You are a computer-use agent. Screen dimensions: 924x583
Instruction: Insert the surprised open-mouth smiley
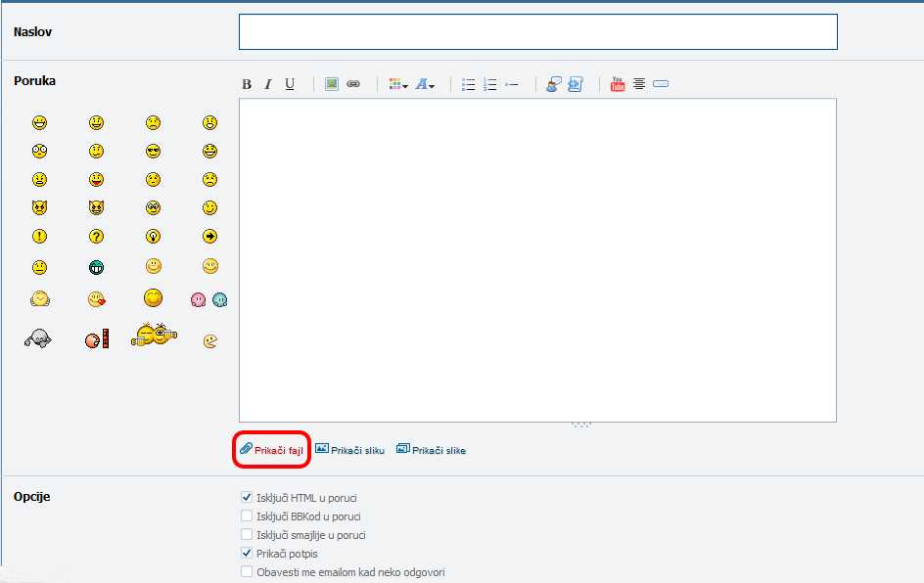click(x=209, y=122)
